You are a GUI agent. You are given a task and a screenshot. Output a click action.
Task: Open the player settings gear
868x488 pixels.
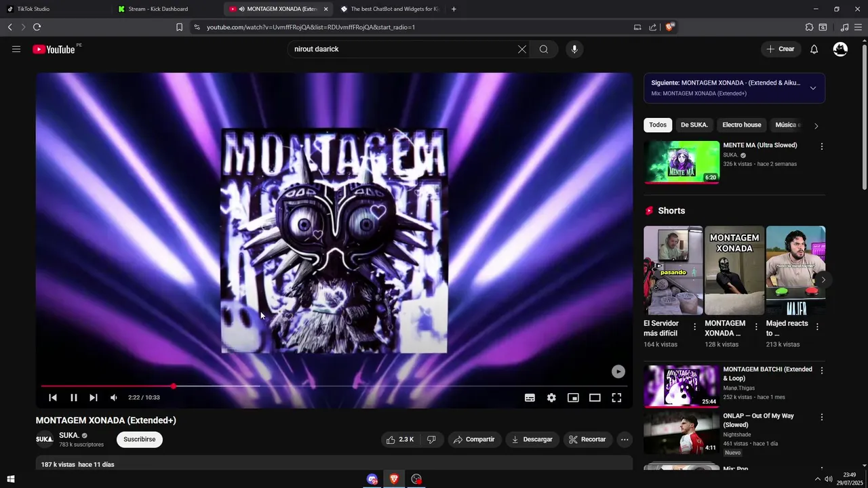(551, 398)
